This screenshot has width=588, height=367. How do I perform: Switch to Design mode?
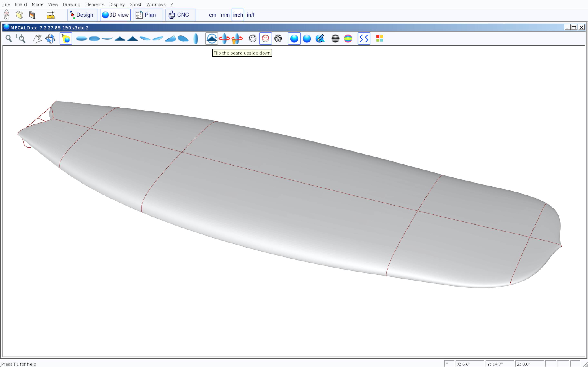[x=82, y=15]
